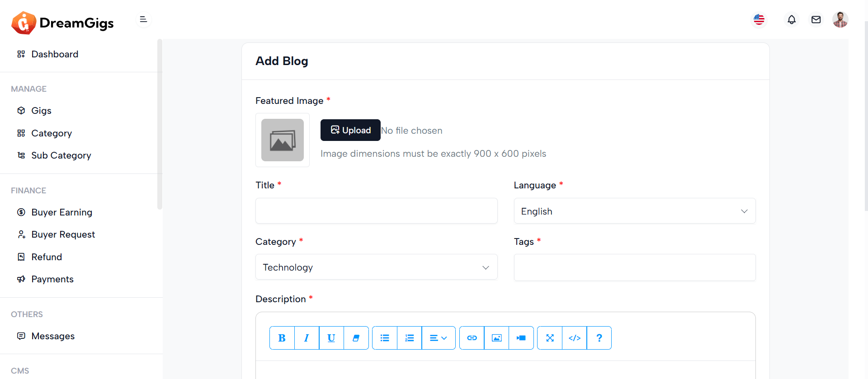Open the paragraph alignment dropdown
Image resolution: width=868 pixels, height=379 pixels.
point(438,338)
